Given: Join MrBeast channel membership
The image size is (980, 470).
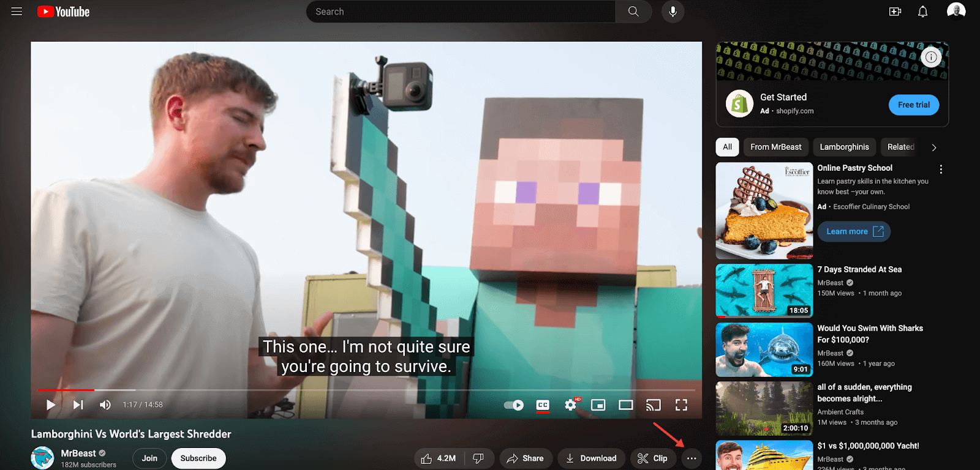Looking at the screenshot, I should coord(149,458).
